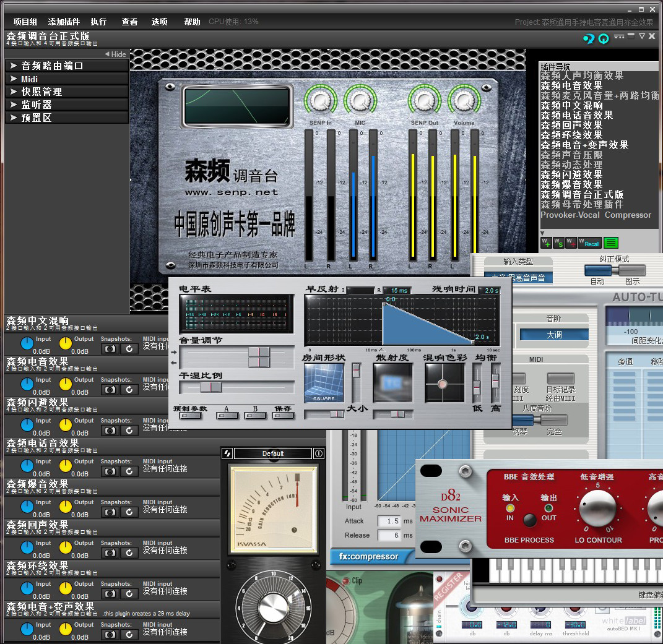Viewport: 663px width, 644px height.
Task: Expand the Midi section
Action: tap(67, 79)
